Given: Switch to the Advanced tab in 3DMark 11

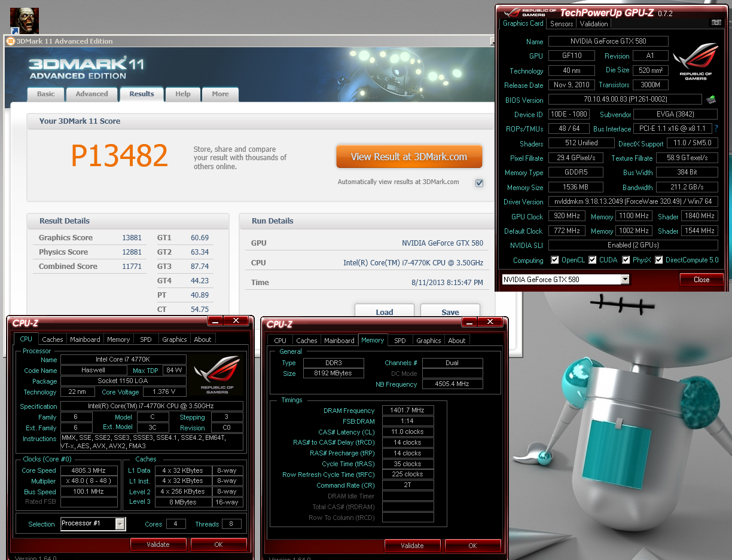Looking at the screenshot, I should 91,94.
